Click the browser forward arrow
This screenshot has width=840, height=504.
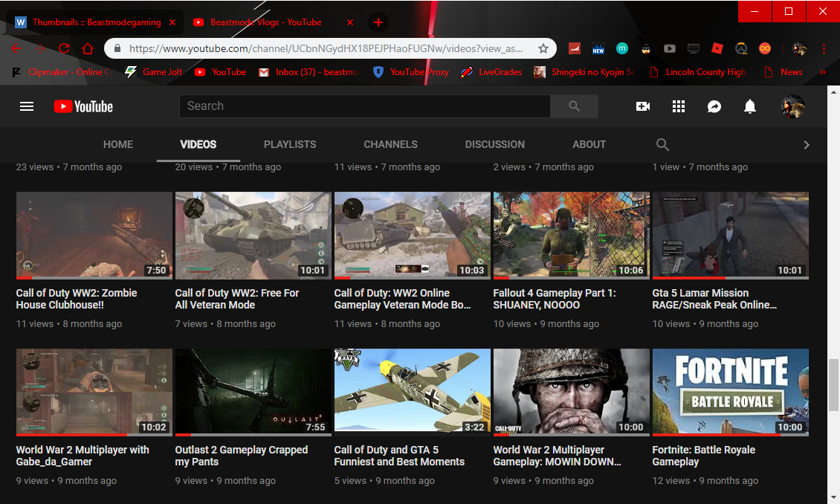click(x=40, y=49)
